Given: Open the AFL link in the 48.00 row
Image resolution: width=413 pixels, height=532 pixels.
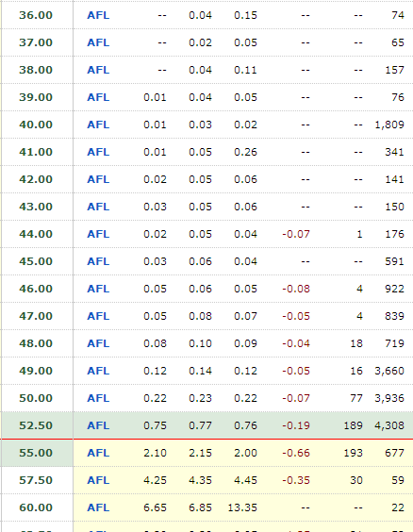Looking at the screenshot, I should [98, 343].
